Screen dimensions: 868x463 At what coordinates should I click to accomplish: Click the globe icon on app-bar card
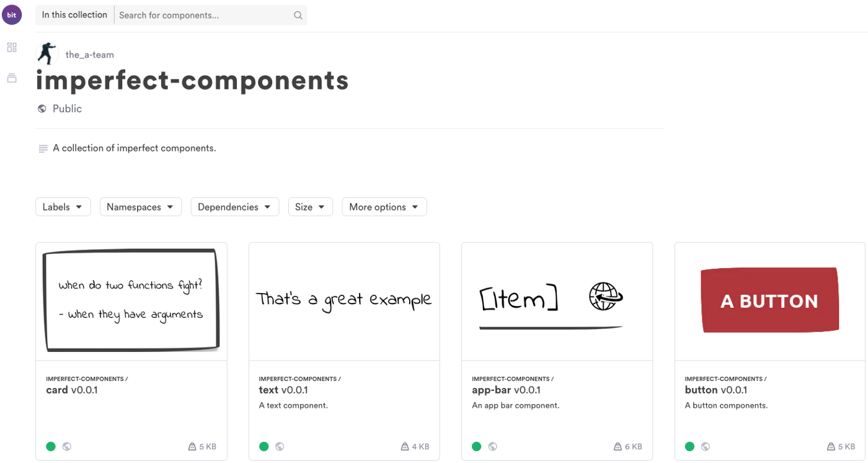493,446
